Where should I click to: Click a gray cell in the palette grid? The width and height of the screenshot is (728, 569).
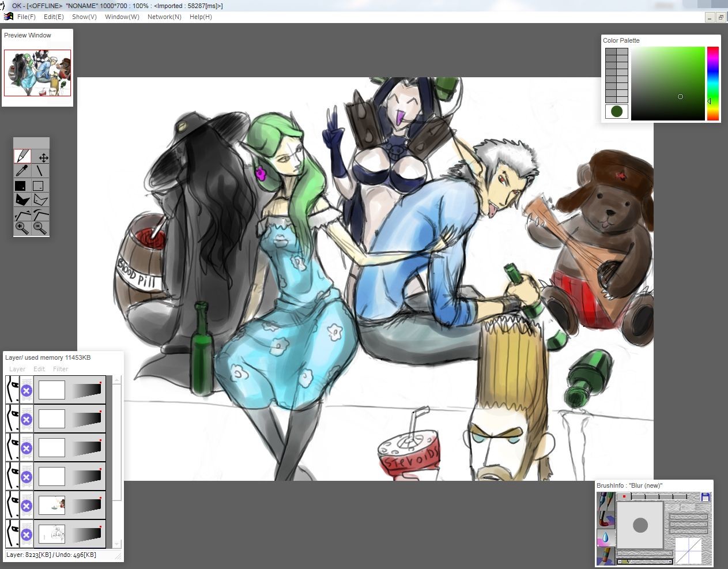click(x=617, y=75)
